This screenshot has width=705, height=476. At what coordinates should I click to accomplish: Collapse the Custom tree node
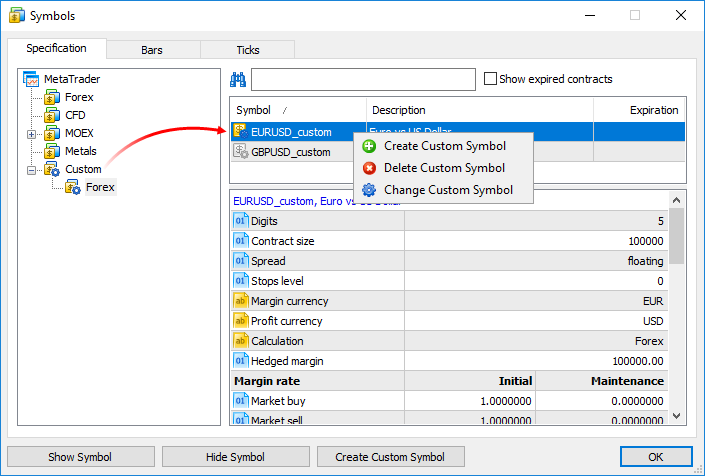click(x=31, y=170)
